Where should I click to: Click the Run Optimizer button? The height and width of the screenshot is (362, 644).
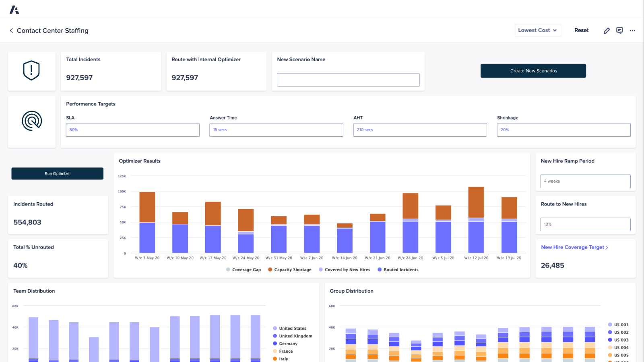57,173
